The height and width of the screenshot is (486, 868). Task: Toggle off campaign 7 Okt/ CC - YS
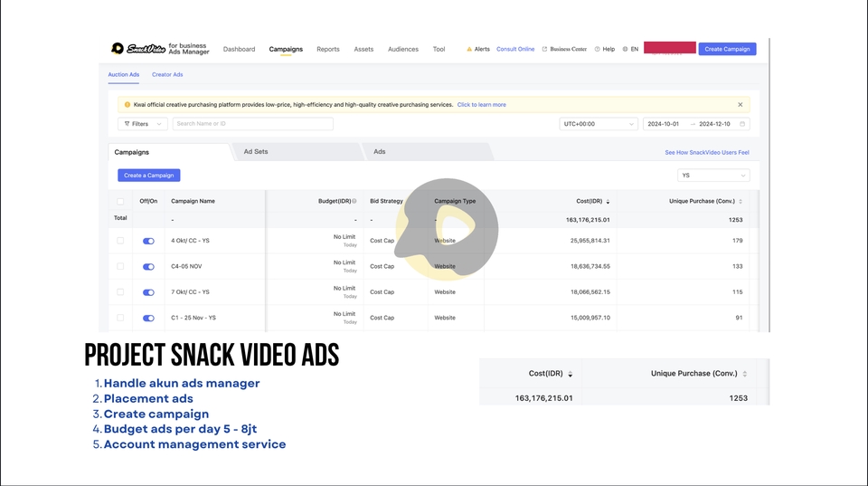tap(148, 292)
